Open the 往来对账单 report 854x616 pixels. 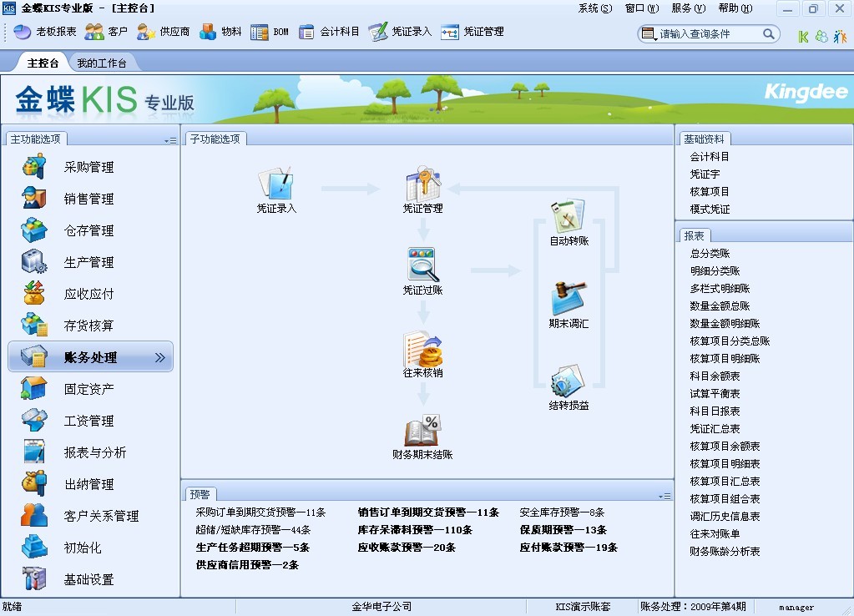pos(715,533)
